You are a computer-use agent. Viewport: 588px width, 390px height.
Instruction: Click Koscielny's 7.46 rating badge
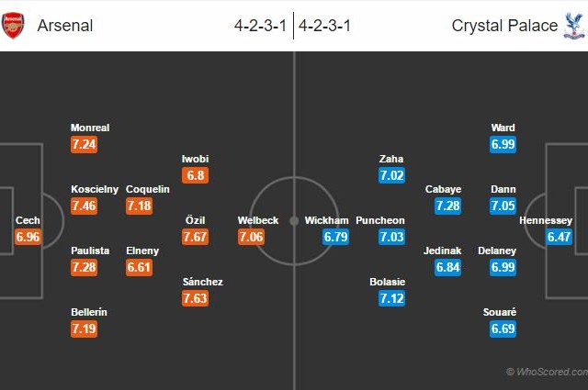tap(84, 206)
